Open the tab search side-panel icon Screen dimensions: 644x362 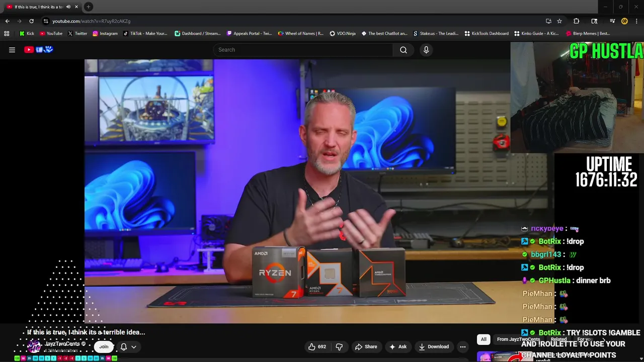click(x=594, y=21)
